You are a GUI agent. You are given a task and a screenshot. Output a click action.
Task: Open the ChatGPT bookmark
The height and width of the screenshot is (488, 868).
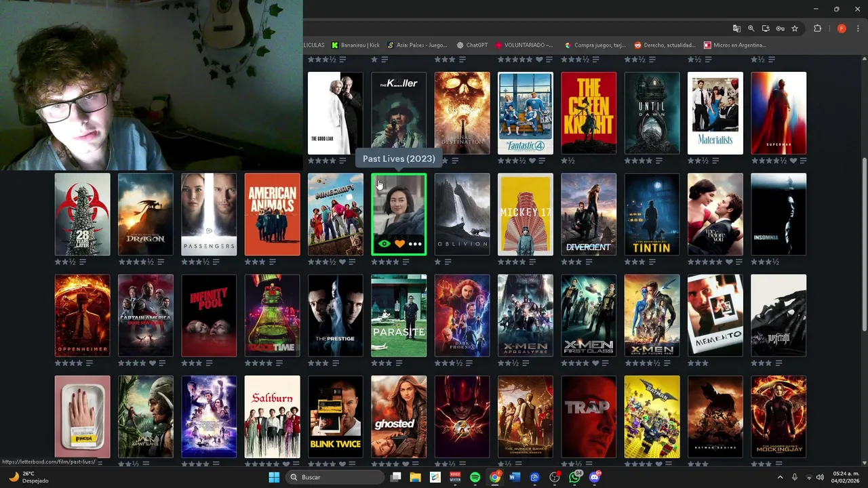(472, 45)
